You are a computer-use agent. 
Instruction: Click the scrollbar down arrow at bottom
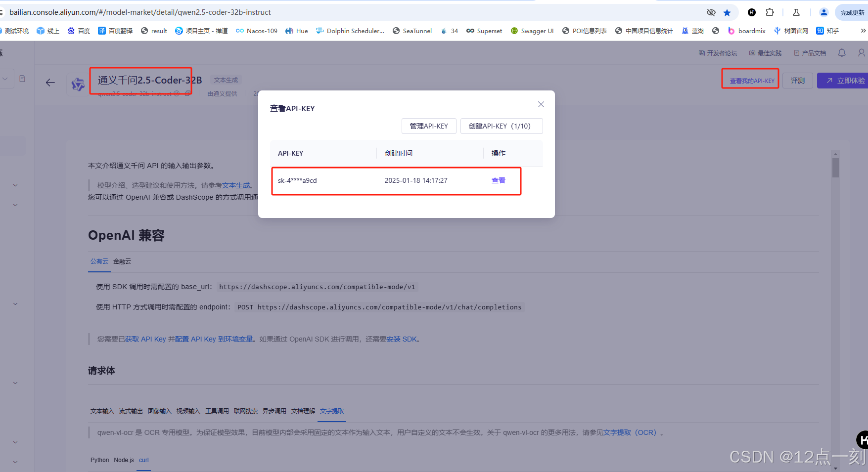835,468
